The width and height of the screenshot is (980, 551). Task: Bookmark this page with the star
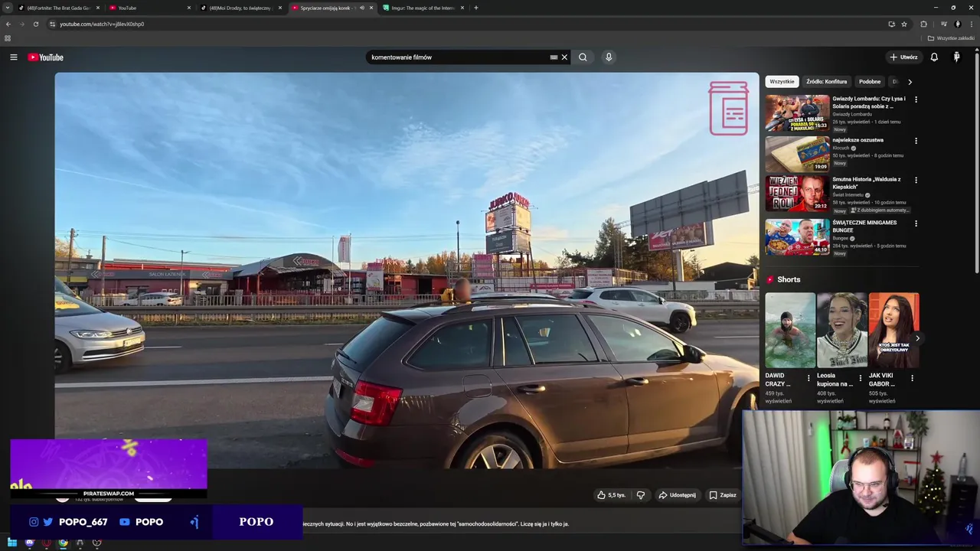[x=904, y=24]
